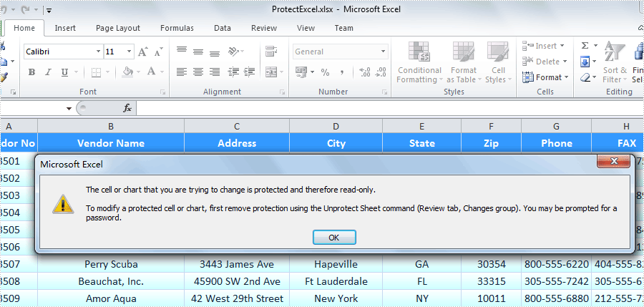644x307 pixels.
Task: Open the Formulas tab
Action: point(177,29)
